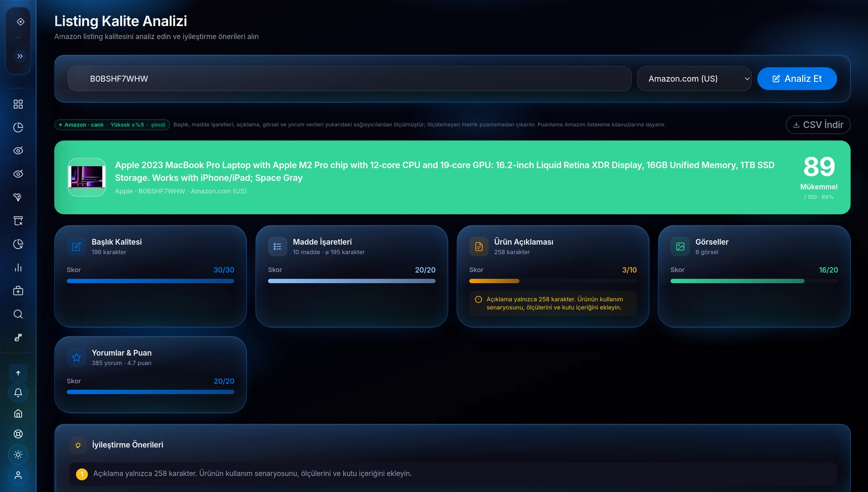This screenshot has height=492, width=868.
Task: Go to home via the house icon
Action: [x=18, y=413]
